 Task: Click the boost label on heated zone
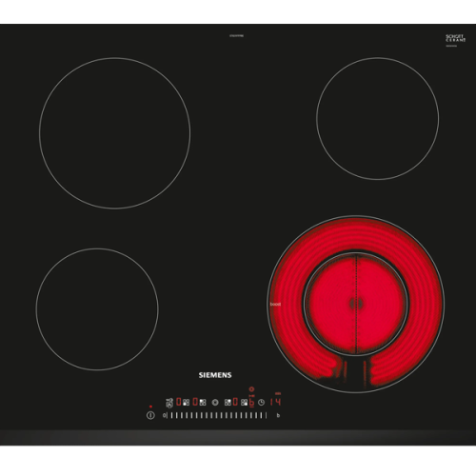275,304
